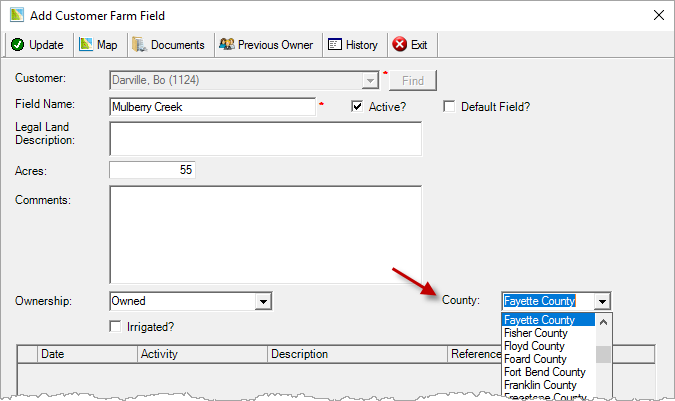Viewport: 675px width, 401px height.
Task: Click the Activity column header
Action: pos(202,354)
